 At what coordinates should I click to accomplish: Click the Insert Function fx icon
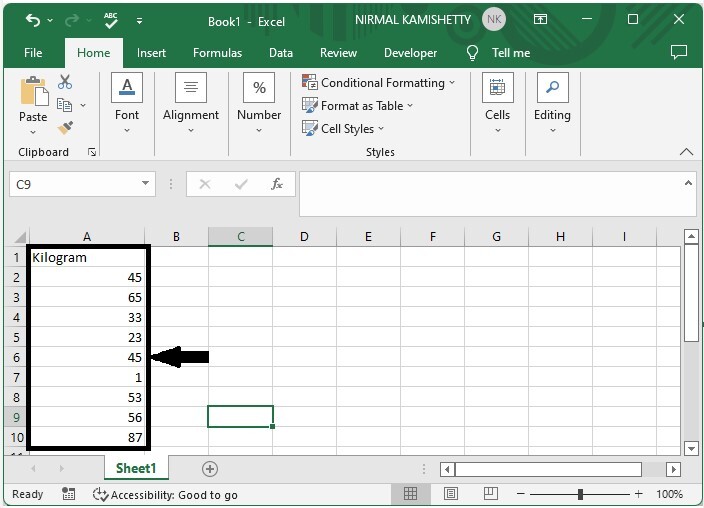pos(277,184)
